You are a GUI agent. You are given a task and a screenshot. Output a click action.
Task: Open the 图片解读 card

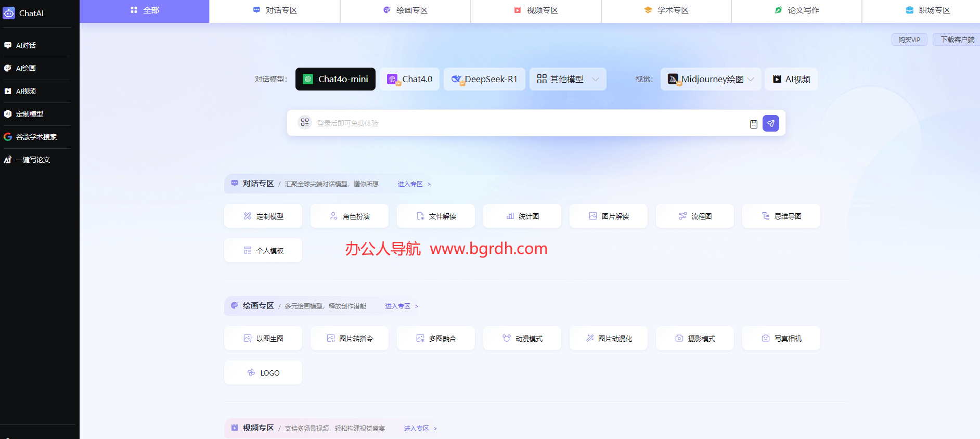coord(609,216)
